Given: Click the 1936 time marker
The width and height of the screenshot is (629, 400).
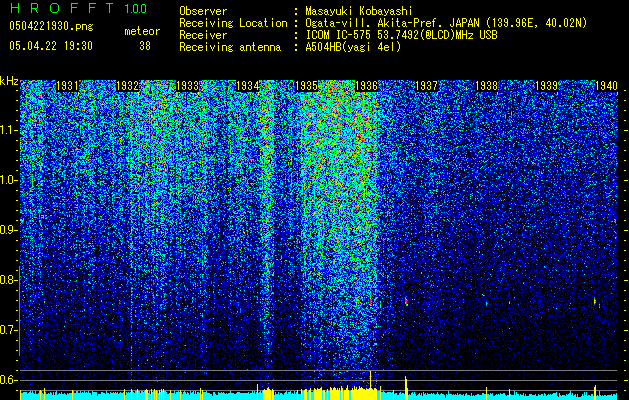Looking at the screenshot, I should [x=366, y=86].
